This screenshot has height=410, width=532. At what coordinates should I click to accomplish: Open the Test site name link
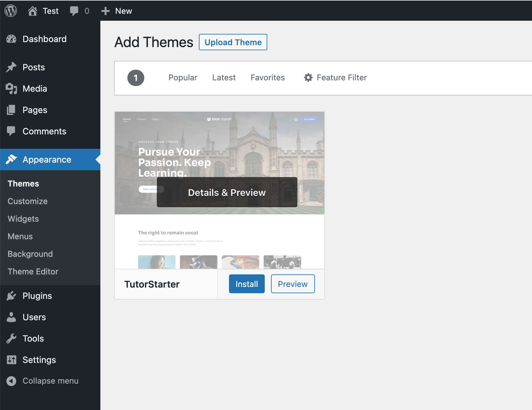pyautogui.click(x=51, y=11)
